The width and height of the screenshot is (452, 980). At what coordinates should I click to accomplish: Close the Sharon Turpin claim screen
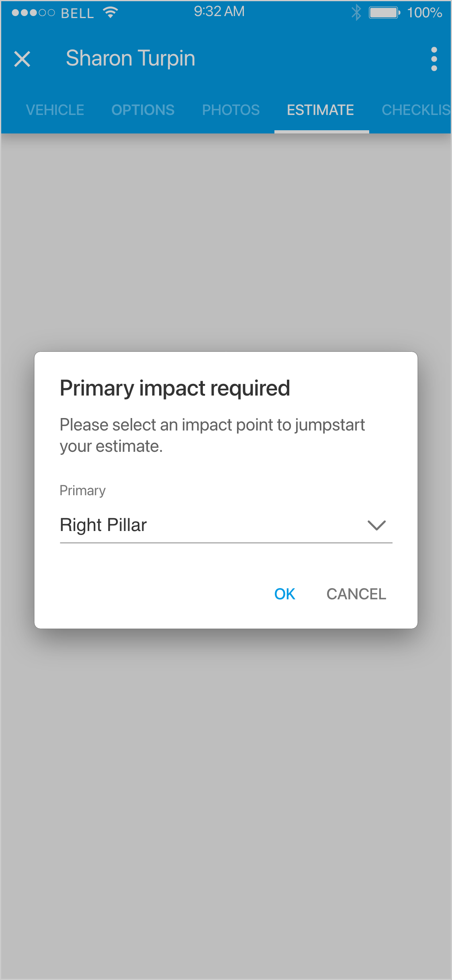(22, 59)
